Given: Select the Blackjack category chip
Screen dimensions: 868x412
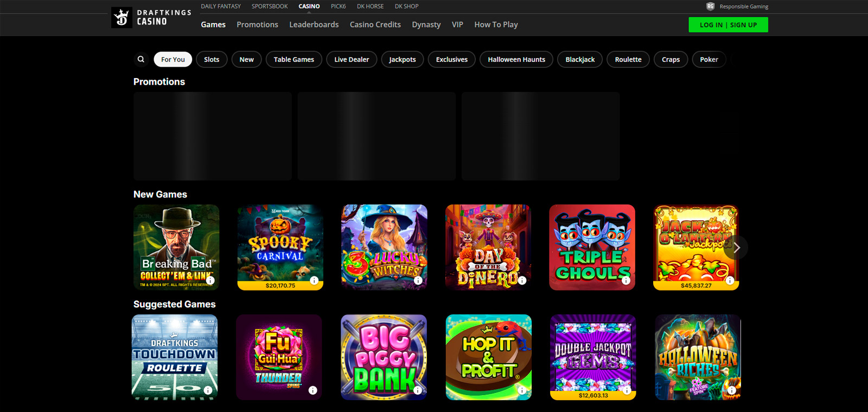Looking at the screenshot, I should click(x=580, y=59).
